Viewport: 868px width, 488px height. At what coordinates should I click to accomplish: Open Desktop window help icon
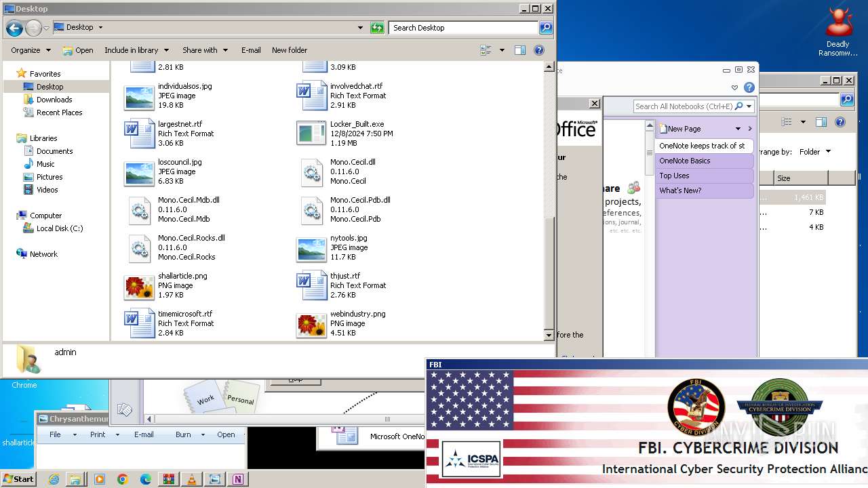coord(539,50)
